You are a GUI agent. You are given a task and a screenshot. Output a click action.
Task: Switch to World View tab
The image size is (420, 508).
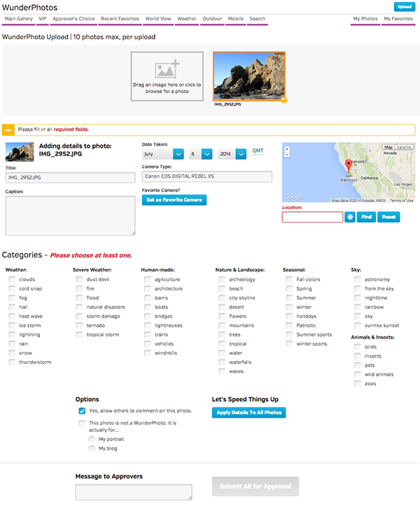point(158,19)
